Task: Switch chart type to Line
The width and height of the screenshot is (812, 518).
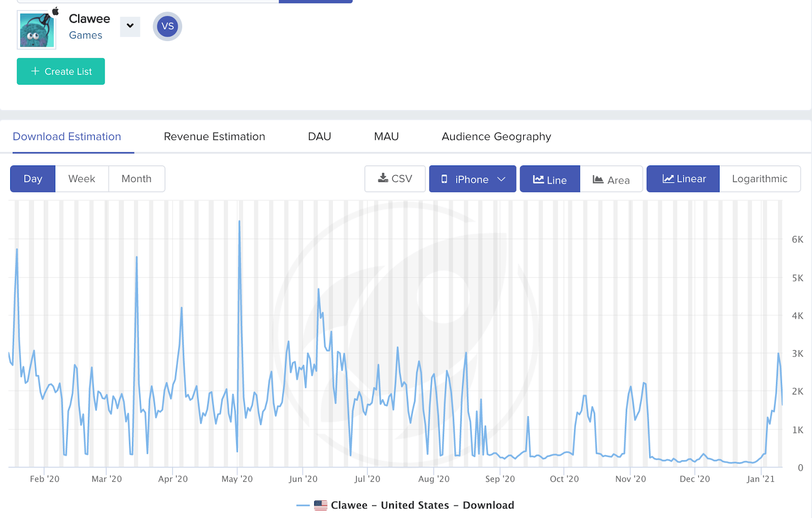Action: coord(550,179)
